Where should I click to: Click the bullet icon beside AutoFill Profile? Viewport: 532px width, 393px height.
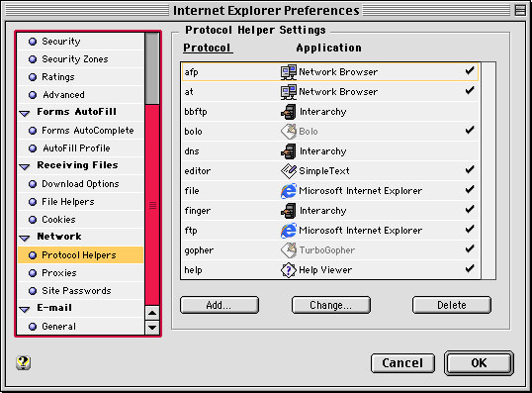(33, 148)
